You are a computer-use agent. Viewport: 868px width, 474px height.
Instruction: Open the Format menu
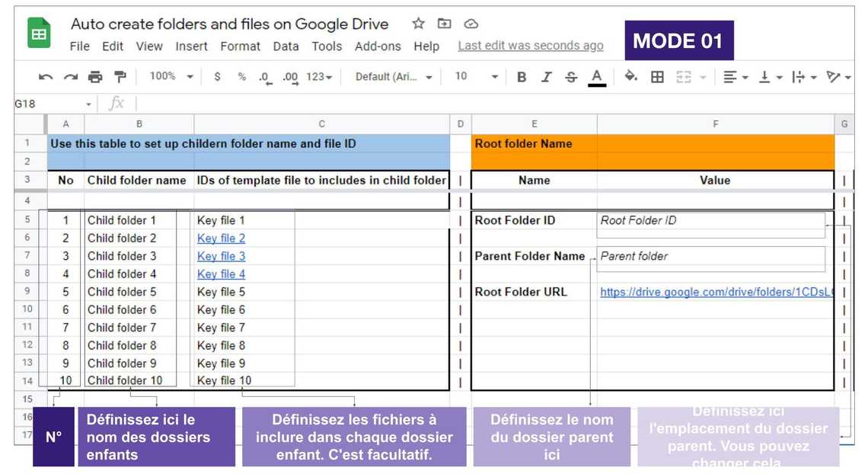tap(240, 46)
